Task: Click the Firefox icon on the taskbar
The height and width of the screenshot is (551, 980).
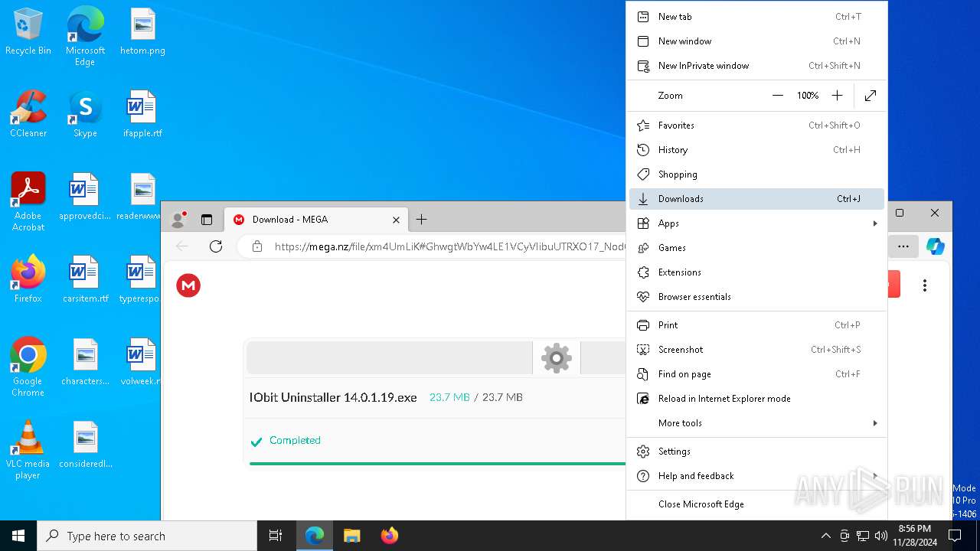Action: [x=389, y=536]
